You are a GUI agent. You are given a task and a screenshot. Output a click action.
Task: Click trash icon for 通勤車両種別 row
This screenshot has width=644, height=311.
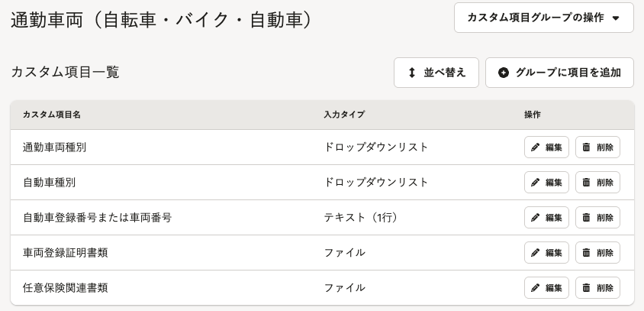click(587, 147)
